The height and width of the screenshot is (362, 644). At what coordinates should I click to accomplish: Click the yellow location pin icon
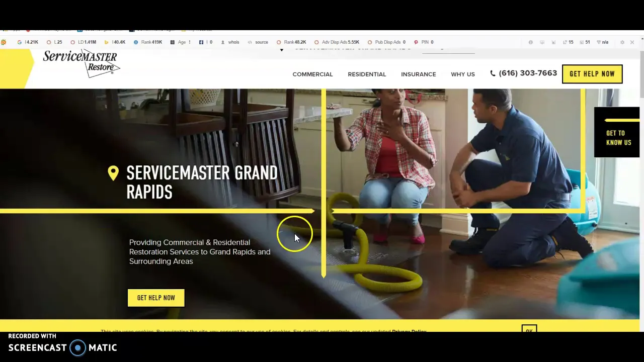coord(113,173)
